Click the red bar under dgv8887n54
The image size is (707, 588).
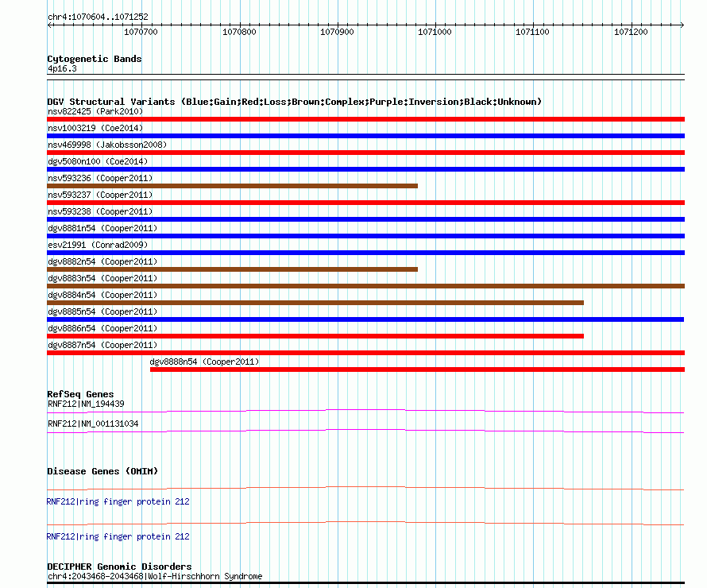(365, 353)
